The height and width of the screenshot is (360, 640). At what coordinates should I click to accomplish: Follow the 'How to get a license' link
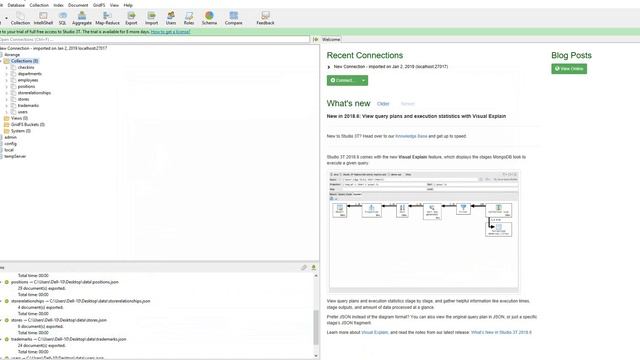[x=171, y=32]
